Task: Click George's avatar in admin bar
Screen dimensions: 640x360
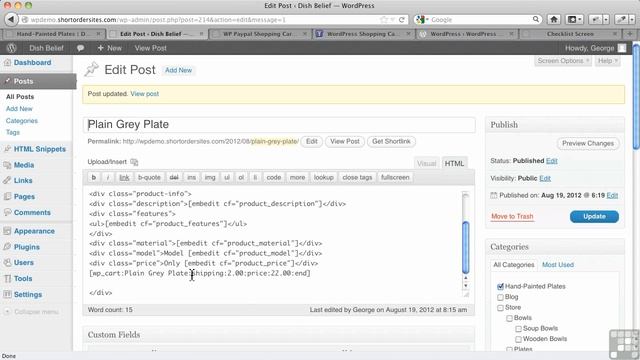Action: click(x=622, y=48)
